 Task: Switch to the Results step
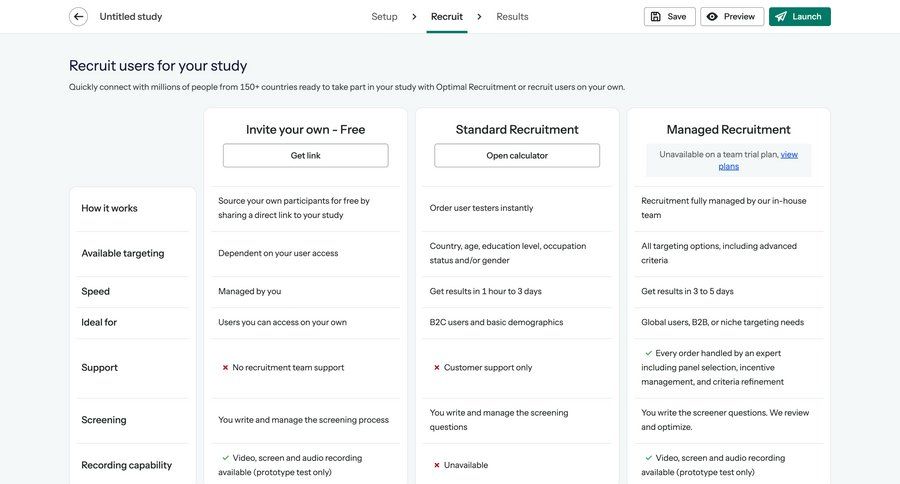[512, 17]
